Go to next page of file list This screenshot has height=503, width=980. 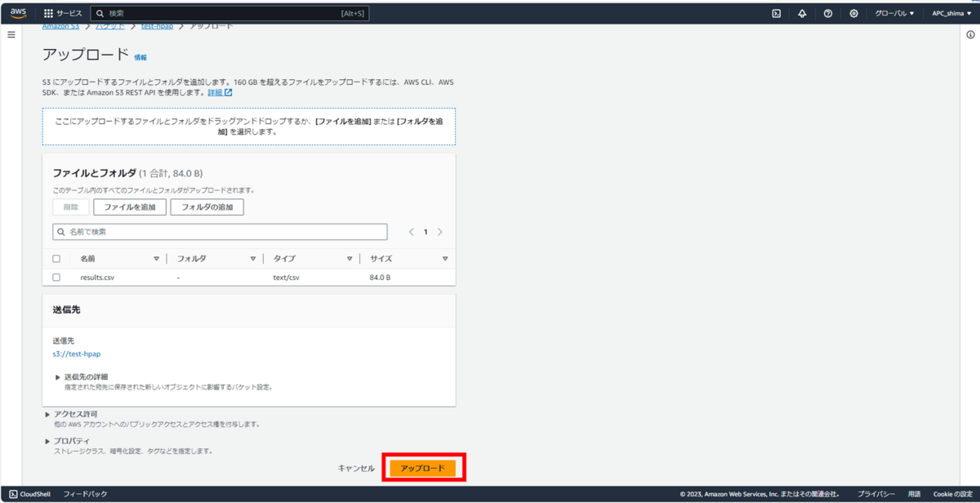point(440,232)
